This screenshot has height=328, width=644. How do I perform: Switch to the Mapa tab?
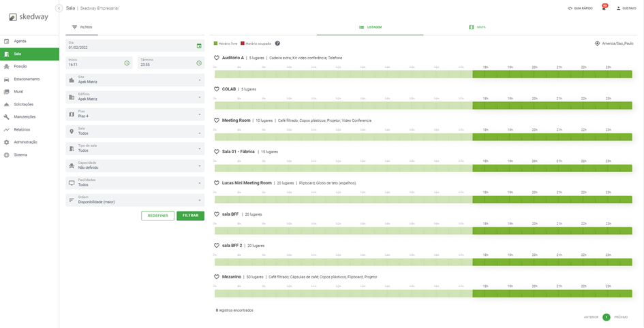coord(477,27)
